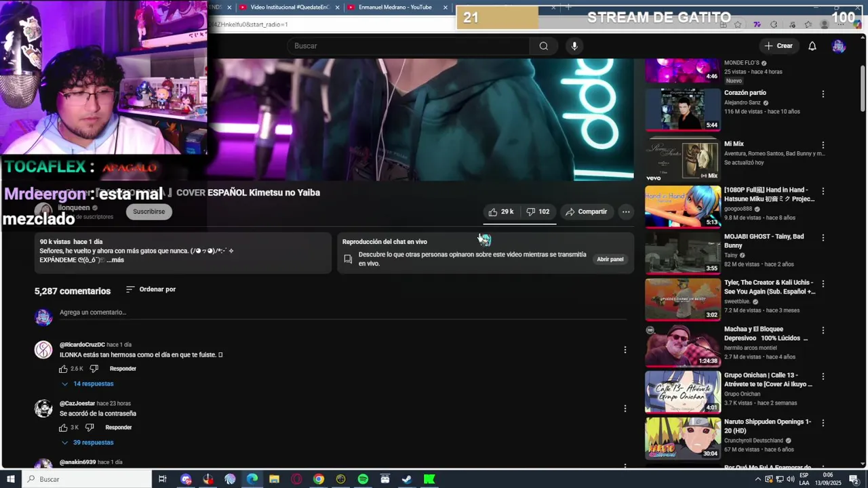This screenshot has width=868, height=488.
Task: Activate voice search microphone
Action: [x=574, y=46]
